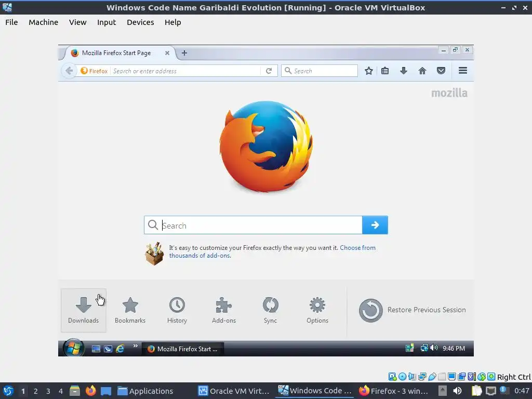Click the VirtualBox optical disk status icon

[403, 376]
